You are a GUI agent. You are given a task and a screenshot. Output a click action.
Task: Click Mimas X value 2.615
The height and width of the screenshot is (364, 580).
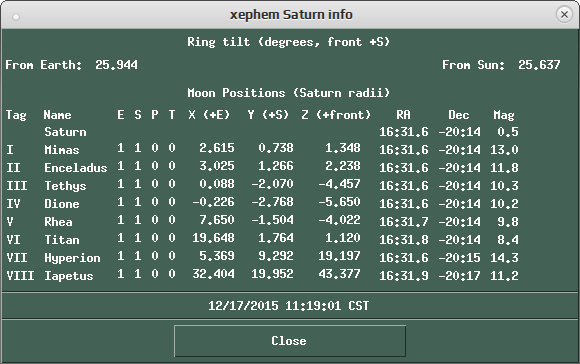217,148
